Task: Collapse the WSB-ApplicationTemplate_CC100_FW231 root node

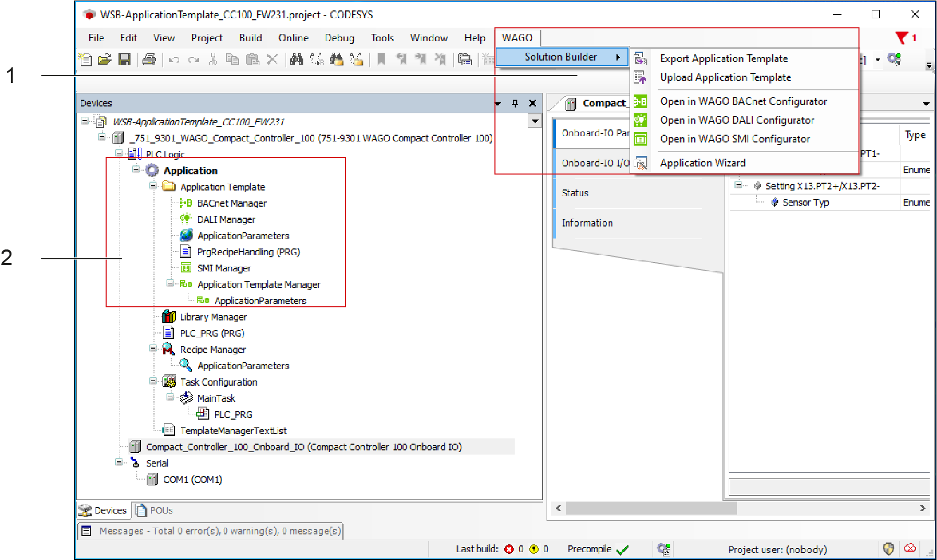Action: coord(85,121)
